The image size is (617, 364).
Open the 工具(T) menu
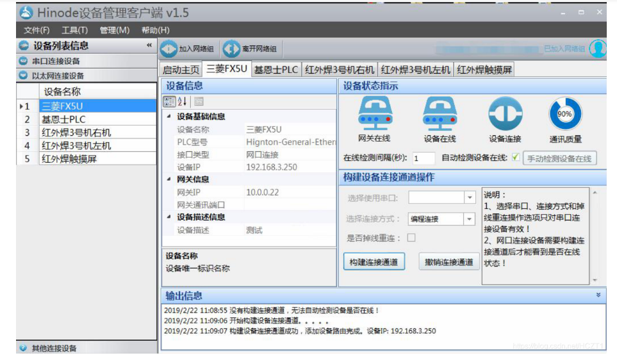[x=74, y=30]
